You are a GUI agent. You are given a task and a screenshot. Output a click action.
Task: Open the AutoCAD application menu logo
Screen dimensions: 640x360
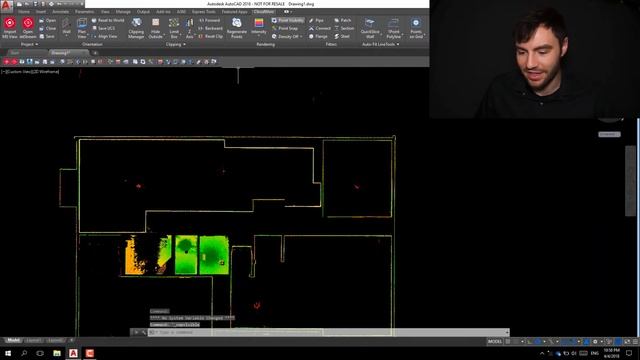[6, 5]
